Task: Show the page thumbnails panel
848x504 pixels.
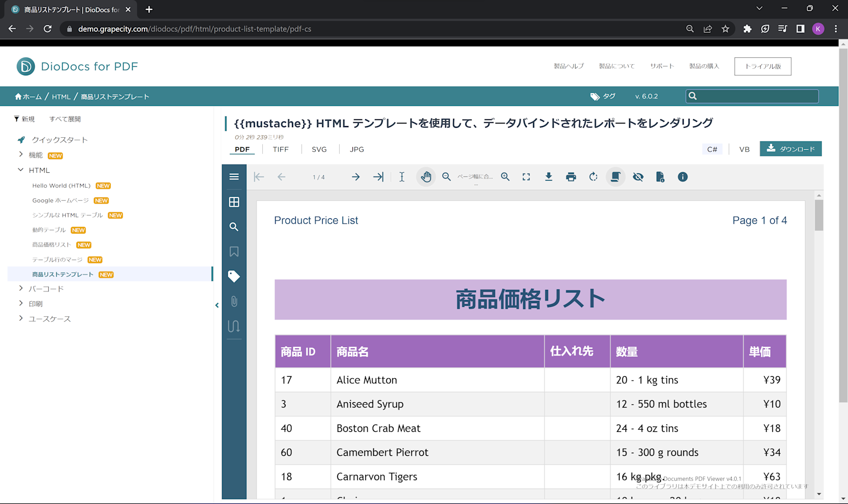Action: click(234, 202)
